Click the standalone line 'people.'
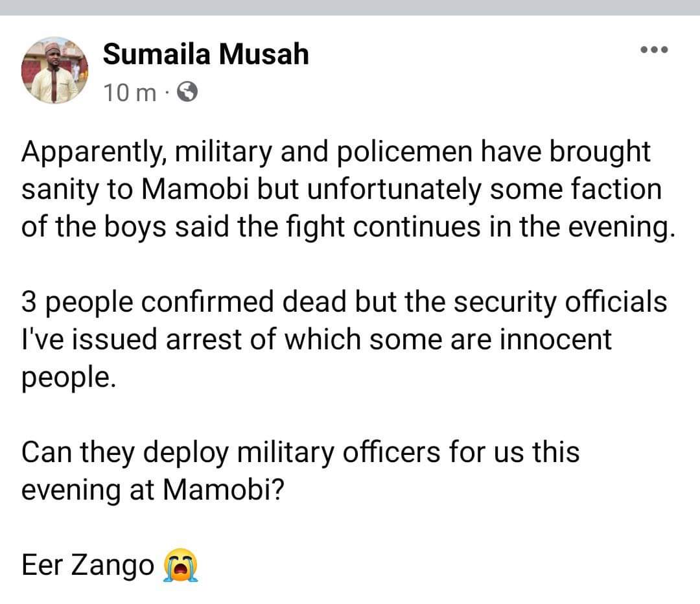The image size is (700, 604). (x=69, y=378)
